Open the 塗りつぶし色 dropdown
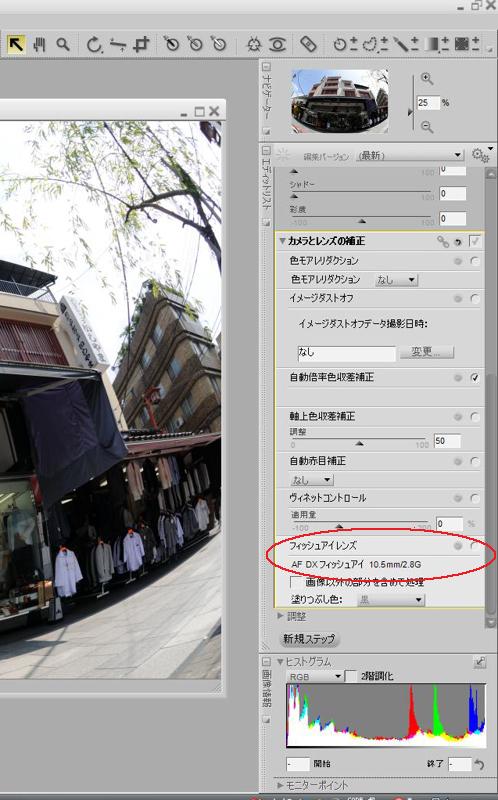The width and height of the screenshot is (498, 800). [391, 600]
